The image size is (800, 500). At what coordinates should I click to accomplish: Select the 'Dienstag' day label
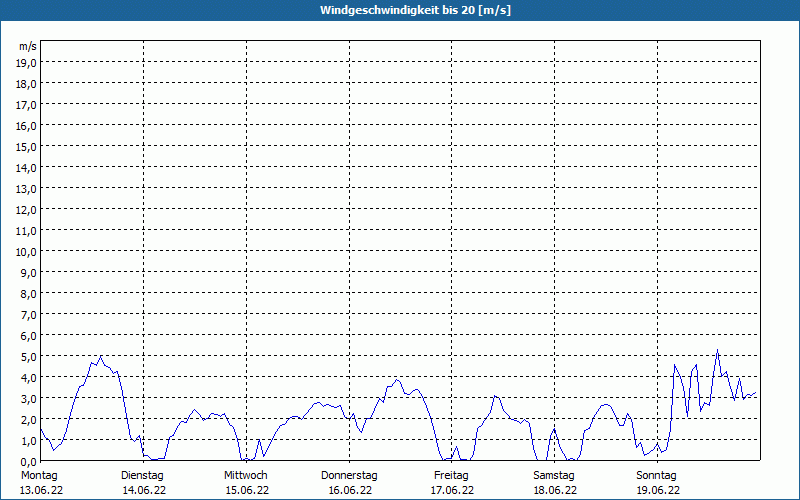point(142,476)
